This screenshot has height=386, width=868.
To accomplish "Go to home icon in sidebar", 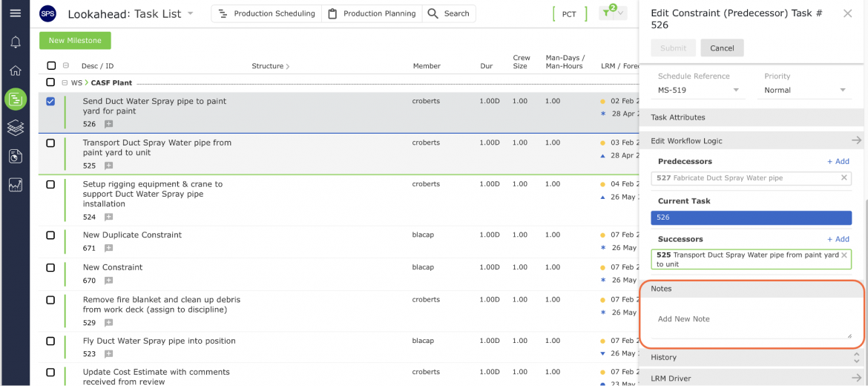I will tap(16, 71).
